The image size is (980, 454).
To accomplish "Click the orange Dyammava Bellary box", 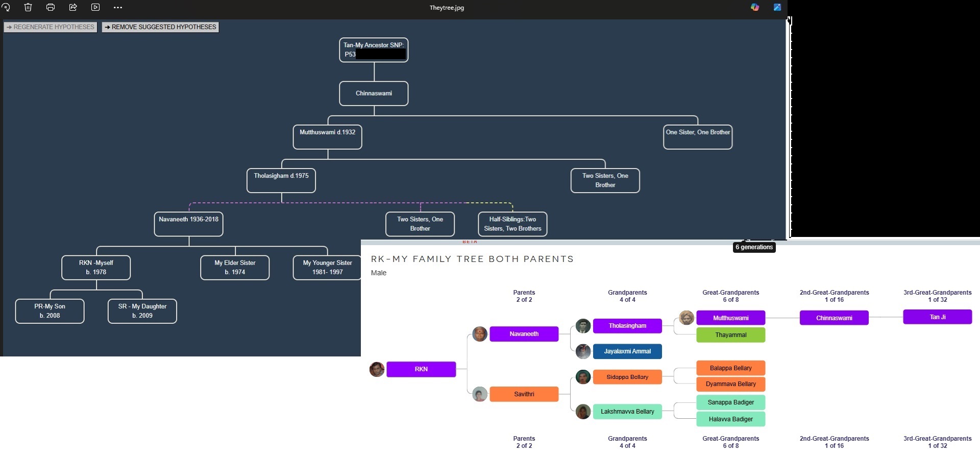I will click(x=731, y=384).
